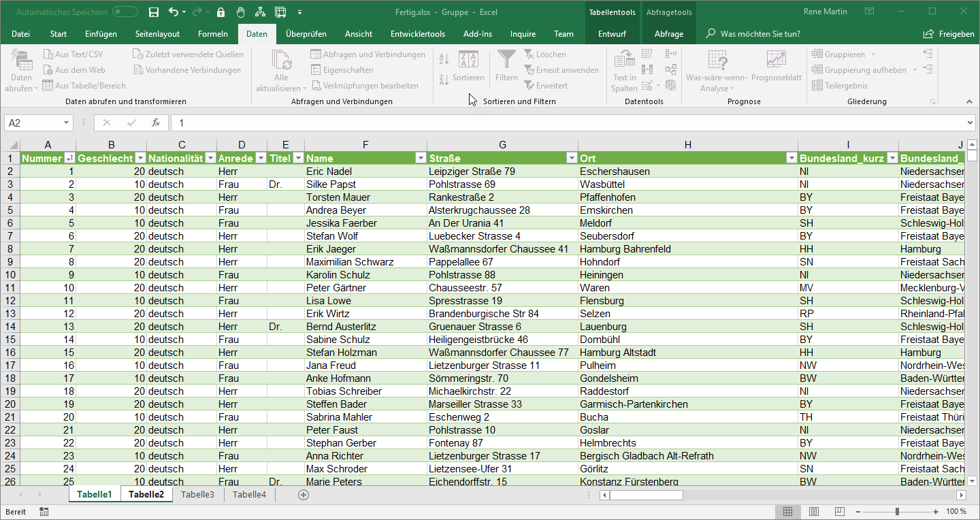Switch to the Tabelle3 sheet tab

[x=197, y=495]
